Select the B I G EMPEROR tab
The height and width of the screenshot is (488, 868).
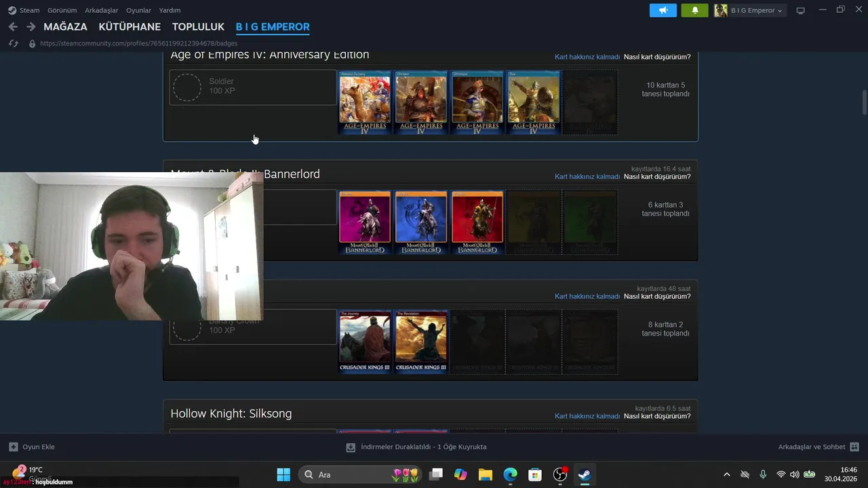(273, 27)
